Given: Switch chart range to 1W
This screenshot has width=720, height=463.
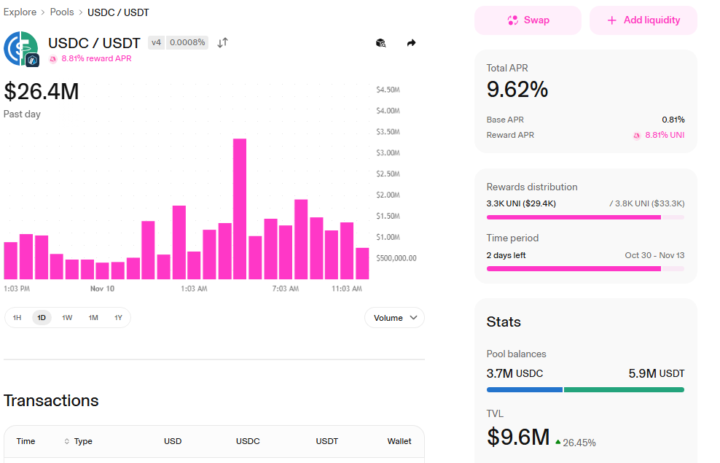Looking at the screenshot, I should (67, 318).
